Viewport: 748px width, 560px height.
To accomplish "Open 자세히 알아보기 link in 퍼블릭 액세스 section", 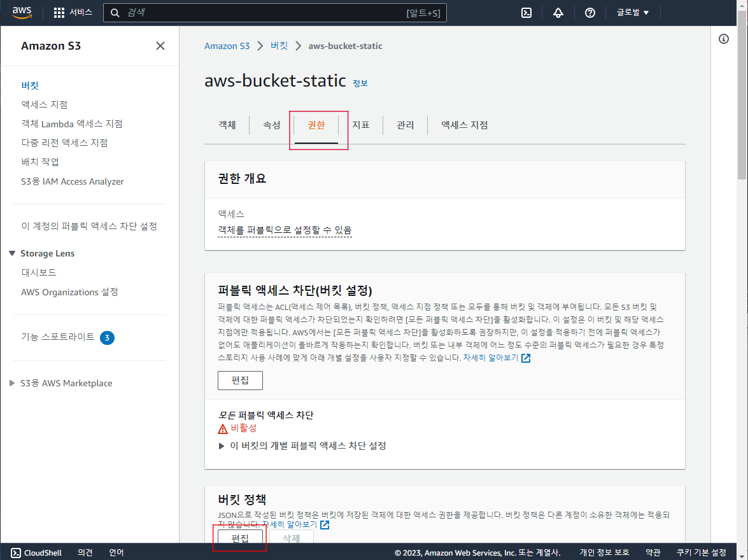I will point(490,358).
